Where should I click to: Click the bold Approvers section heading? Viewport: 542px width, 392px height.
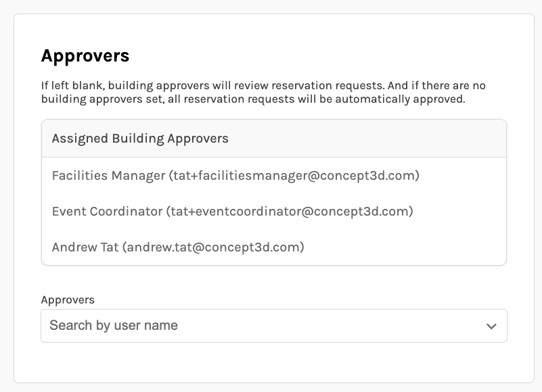pyautogui.click(x=85, y=55)
